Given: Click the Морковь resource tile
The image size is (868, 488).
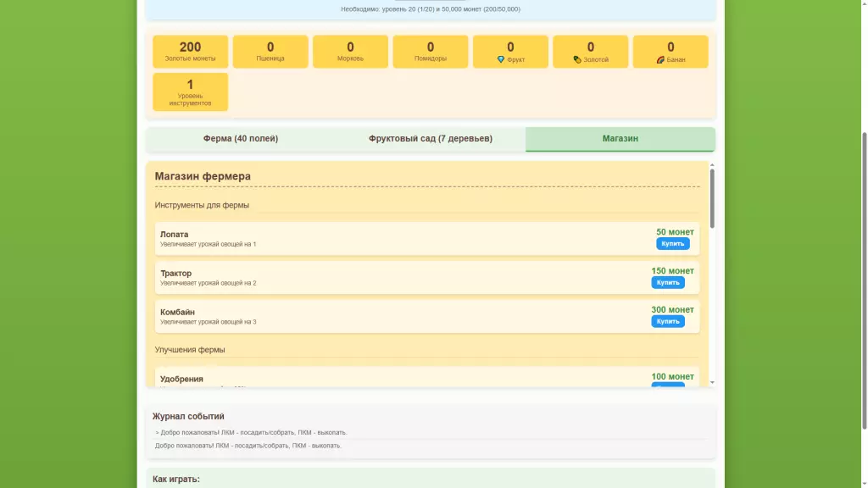Looking at the screenshot, I should 350,52.
